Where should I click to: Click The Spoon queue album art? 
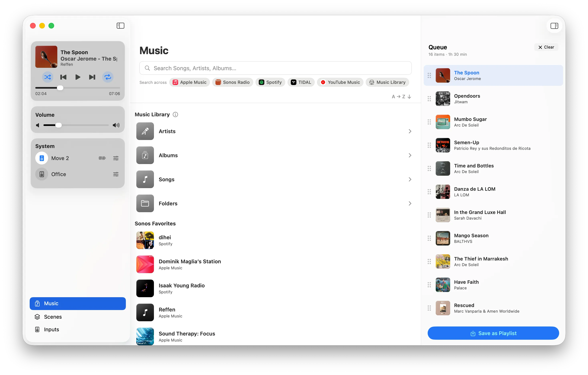(443, 75)
